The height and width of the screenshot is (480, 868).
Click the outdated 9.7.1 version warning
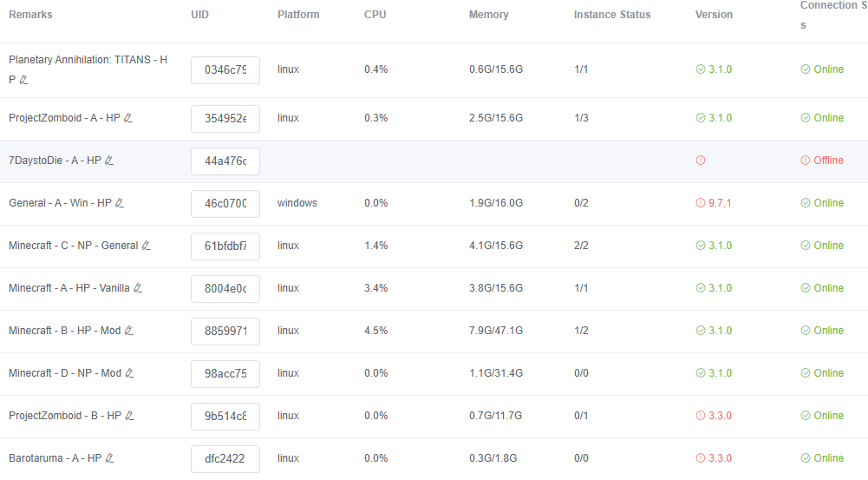714,203
